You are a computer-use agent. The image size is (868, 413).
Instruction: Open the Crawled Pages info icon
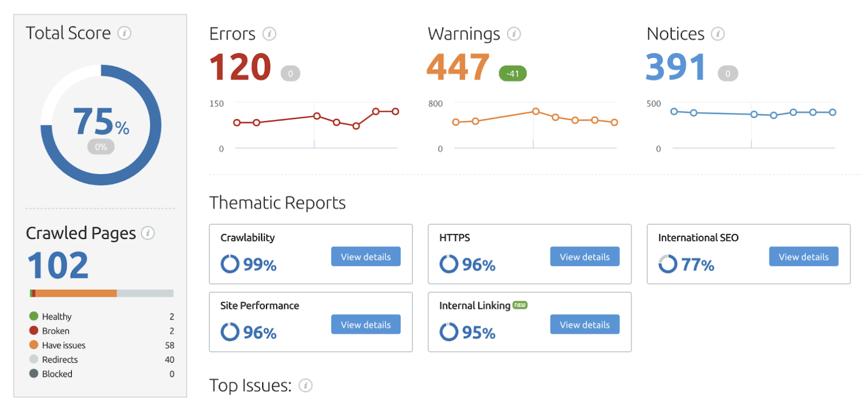149,234
